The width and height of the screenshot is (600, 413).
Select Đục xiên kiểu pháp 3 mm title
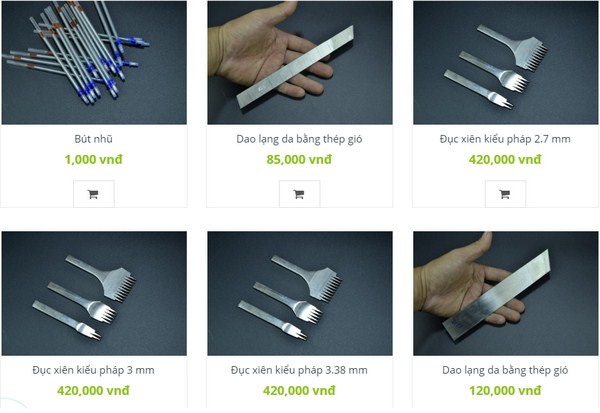tap(93, 371)
